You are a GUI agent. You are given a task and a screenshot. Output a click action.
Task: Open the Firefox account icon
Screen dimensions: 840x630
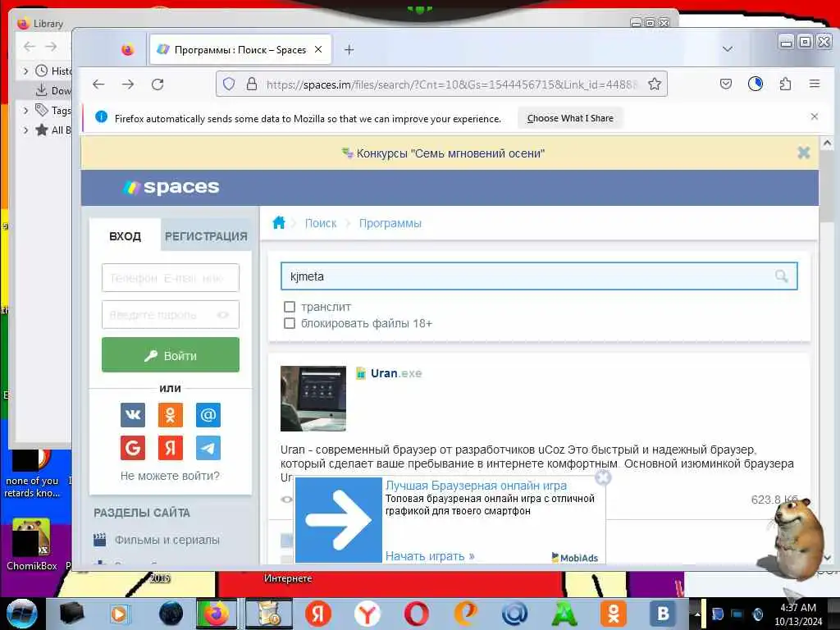(x=756, y=84)
